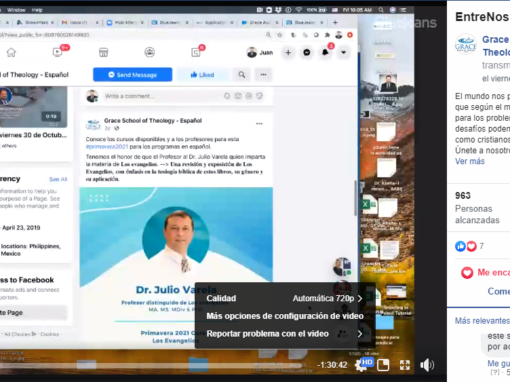Screen dimensions: 510x382
Task: Open the Más relevantes comment sort dropdown
Action: 482,321
